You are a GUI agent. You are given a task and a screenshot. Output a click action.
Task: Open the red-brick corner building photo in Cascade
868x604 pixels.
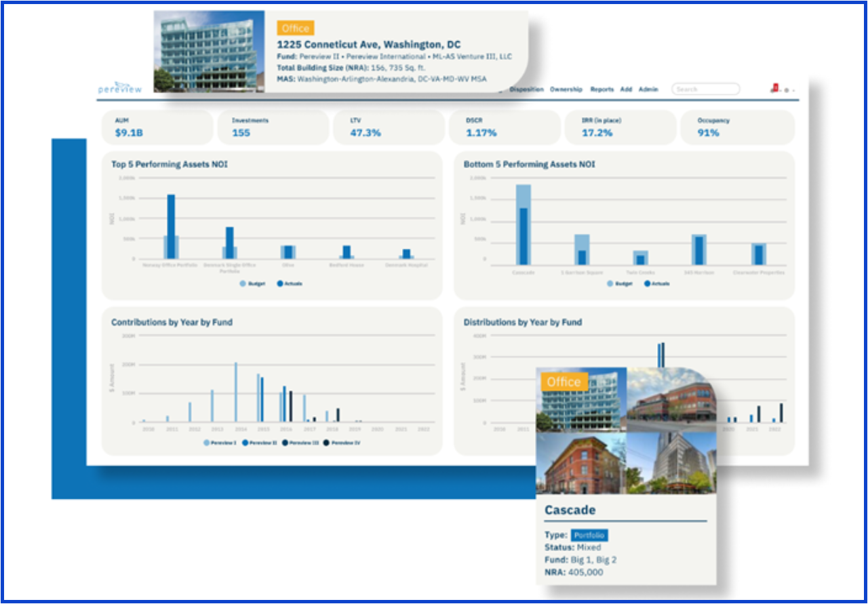pos(671,400)
